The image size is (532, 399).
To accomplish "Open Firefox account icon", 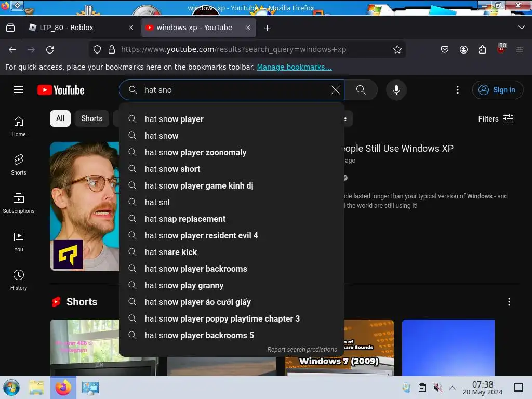I will [463, 49].
